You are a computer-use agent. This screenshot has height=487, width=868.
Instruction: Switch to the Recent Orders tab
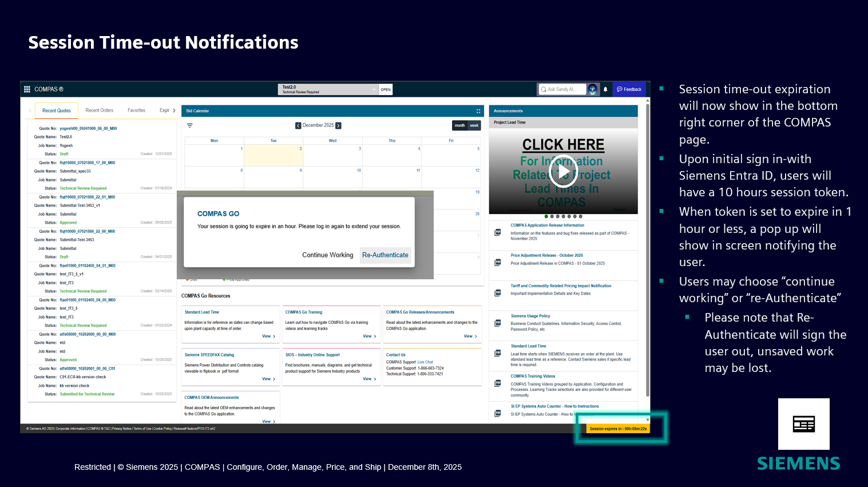[100, 110]
